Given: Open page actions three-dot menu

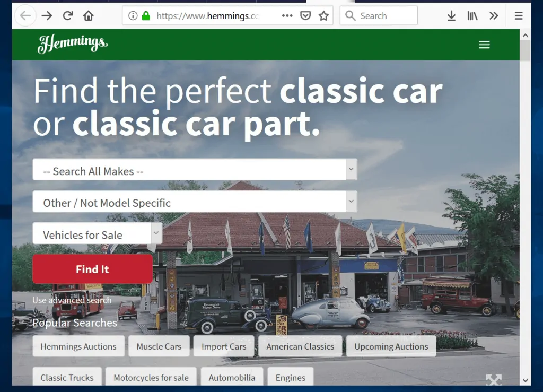Looking at the screenshot, I should click(287, 15).
